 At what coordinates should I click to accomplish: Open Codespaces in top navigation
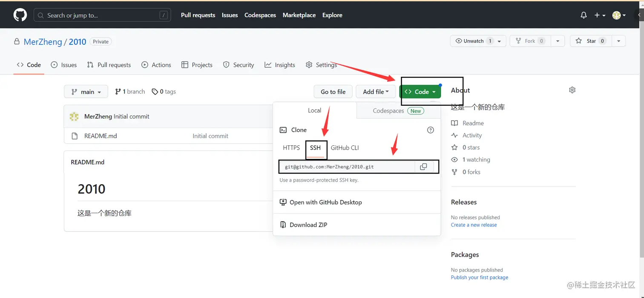[260, 15]
